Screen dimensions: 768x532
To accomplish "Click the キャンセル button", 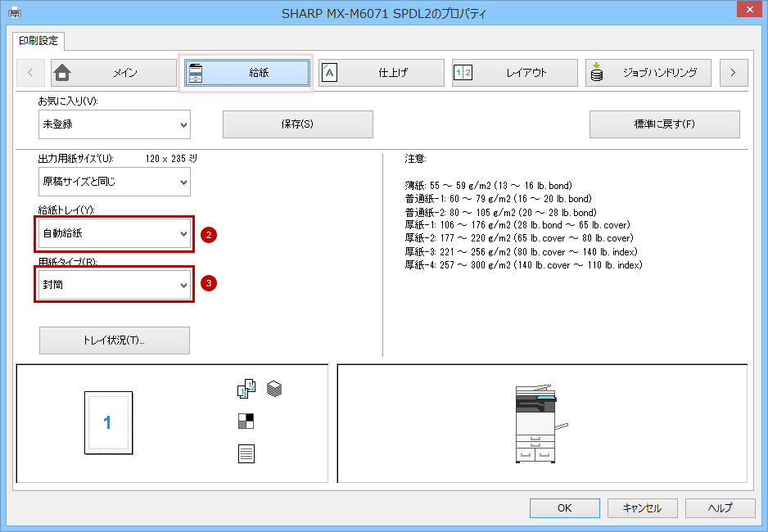I will [x=642, y=508].
